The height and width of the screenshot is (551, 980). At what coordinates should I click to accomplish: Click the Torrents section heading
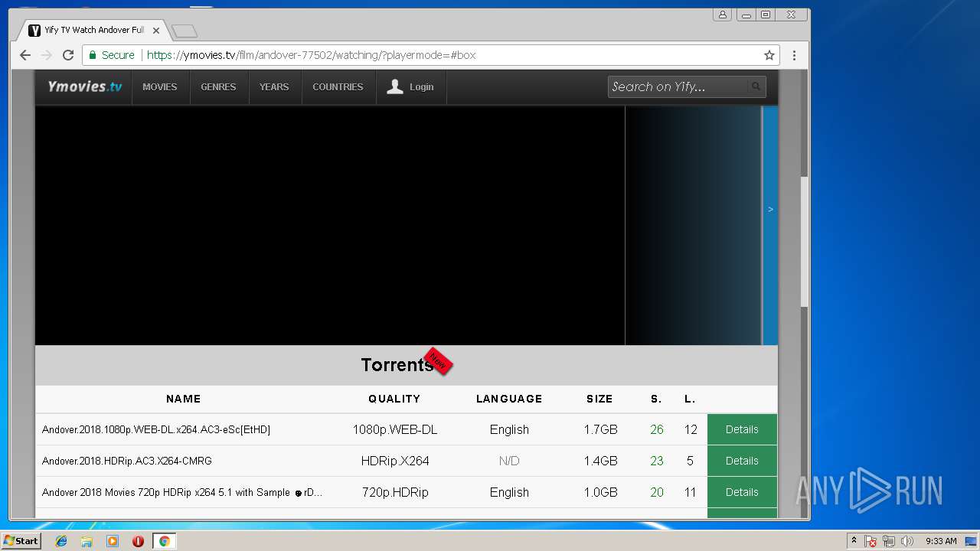[x=397, y=365]
